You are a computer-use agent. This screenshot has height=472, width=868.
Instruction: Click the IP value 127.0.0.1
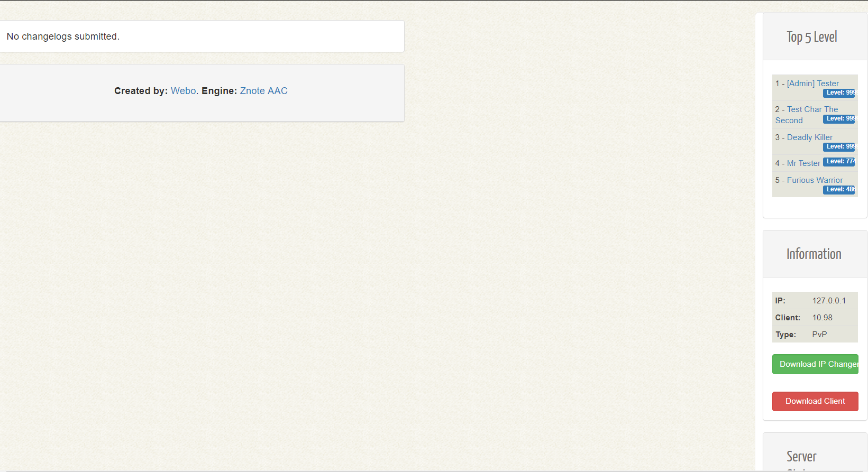point(829,301)
